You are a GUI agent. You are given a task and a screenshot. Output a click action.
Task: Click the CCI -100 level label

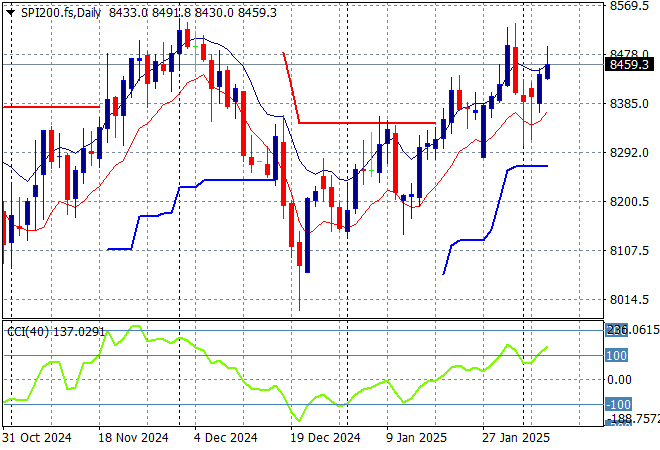point(618,405)
